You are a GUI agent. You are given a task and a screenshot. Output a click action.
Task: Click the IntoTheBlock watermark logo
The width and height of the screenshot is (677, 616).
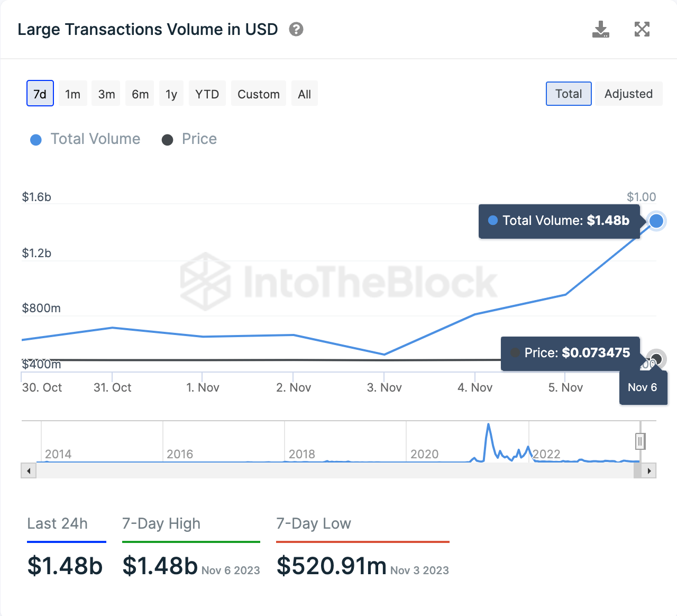pyautogui.click(x=338, y=283)
